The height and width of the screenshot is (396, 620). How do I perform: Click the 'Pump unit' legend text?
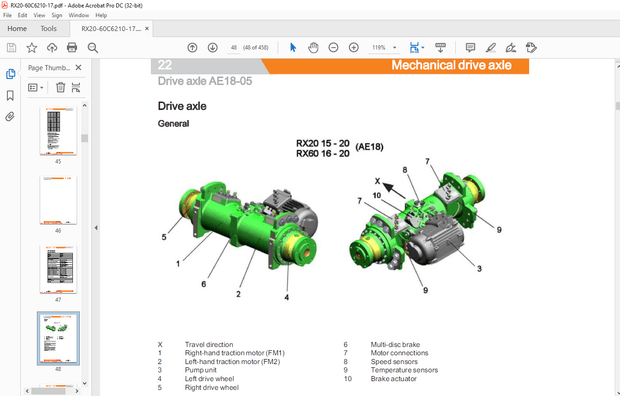click(x=200, y=370)
